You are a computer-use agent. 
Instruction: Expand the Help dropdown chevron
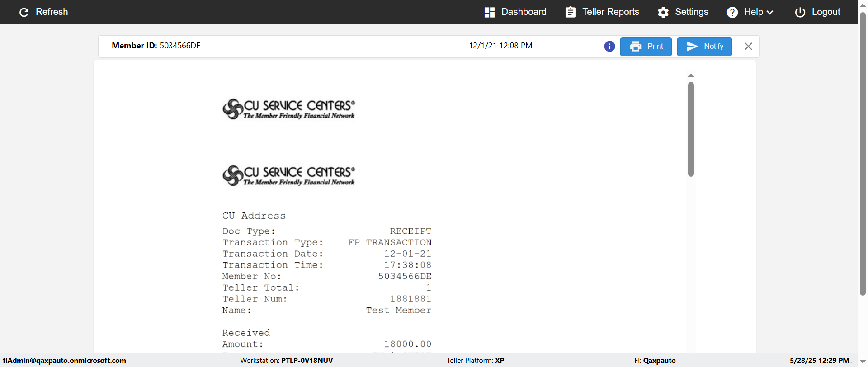coord(770,13)
